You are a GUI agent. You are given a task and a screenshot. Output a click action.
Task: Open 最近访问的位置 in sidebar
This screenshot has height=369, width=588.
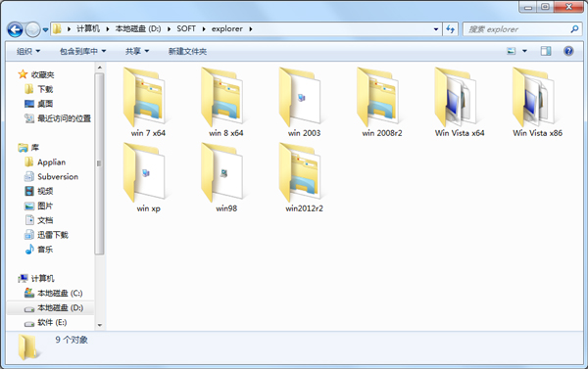point(58,118)
